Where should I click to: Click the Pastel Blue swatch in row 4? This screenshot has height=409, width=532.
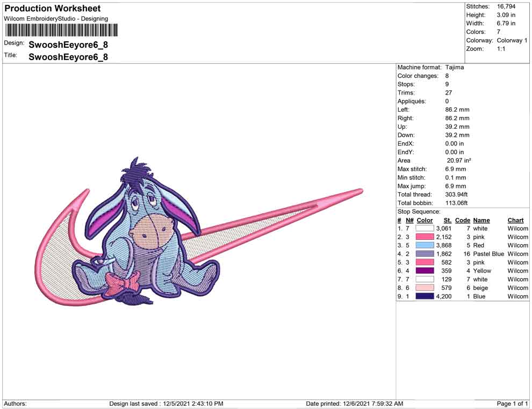tap(425, 254)
